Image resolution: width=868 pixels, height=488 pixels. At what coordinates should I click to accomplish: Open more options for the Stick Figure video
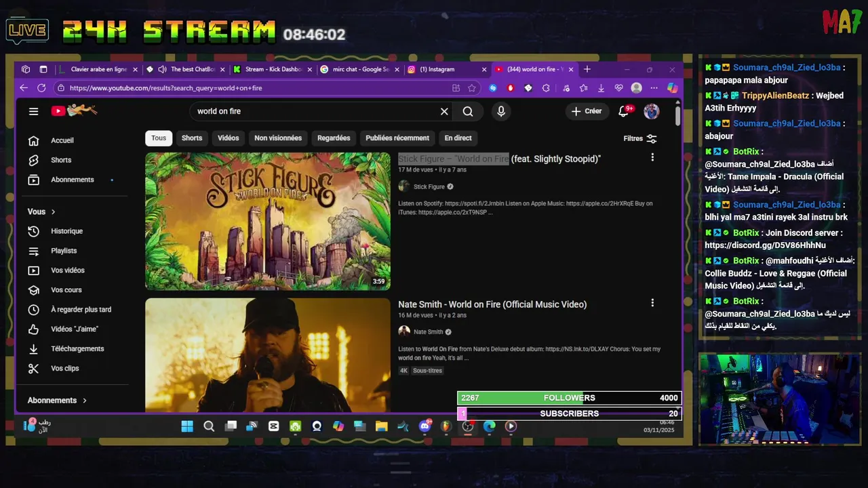pos(652,157)
